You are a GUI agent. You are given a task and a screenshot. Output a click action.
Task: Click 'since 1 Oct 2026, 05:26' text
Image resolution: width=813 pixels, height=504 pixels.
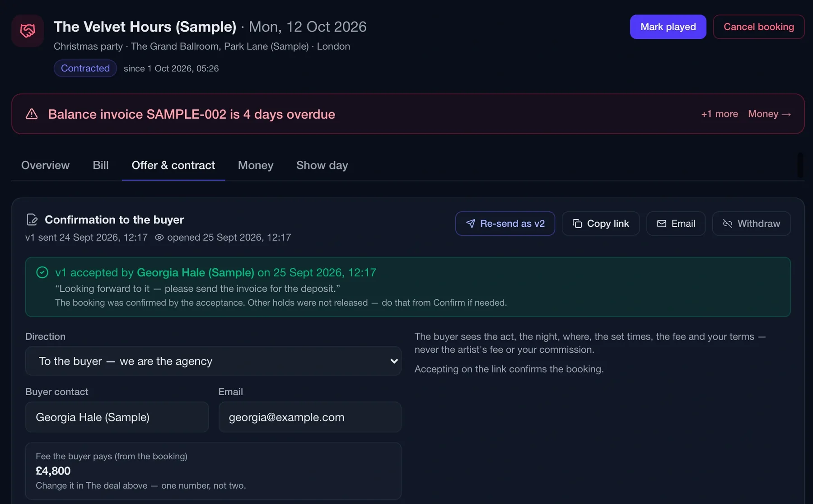[171, 69]
